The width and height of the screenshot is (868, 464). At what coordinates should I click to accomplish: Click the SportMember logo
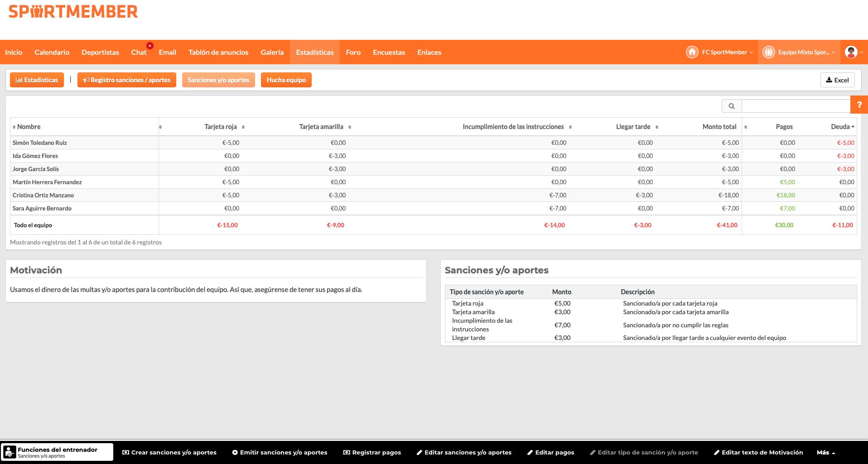click(x=73, y=12)
